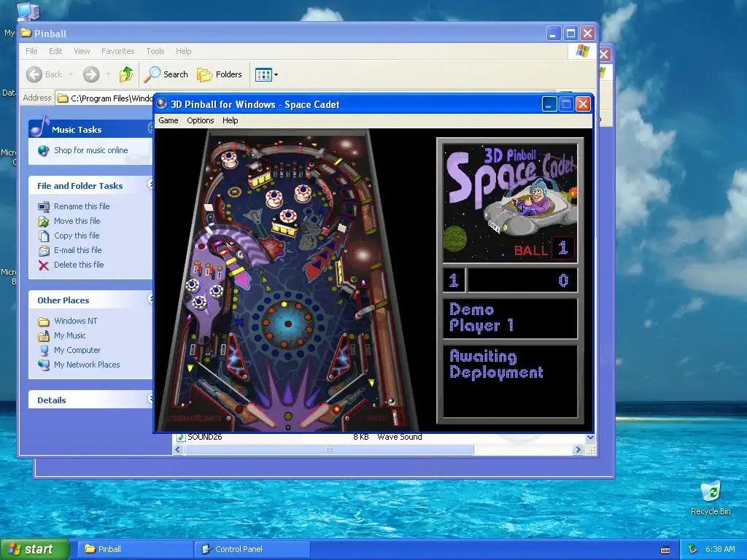This screenshot has height=560, width=747.
Task: Click the Copy this file icon
Action: pos(43,236)
